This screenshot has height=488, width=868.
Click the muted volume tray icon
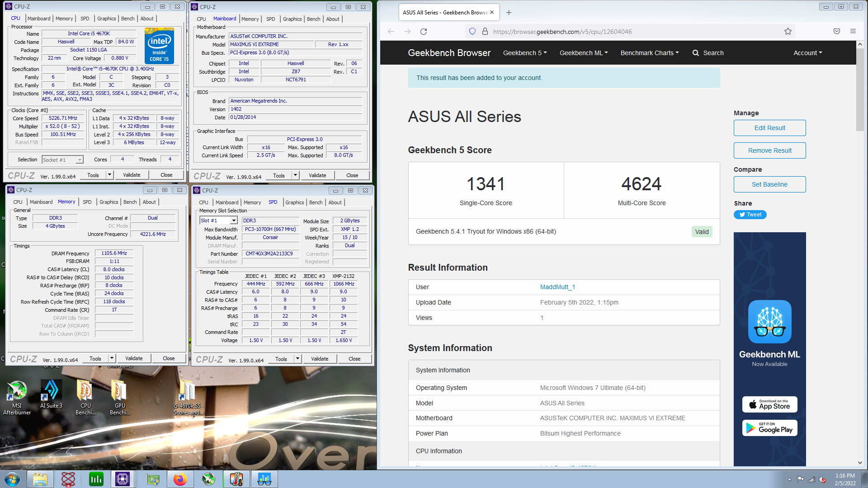pyautogui.click(x=822, y=479)
